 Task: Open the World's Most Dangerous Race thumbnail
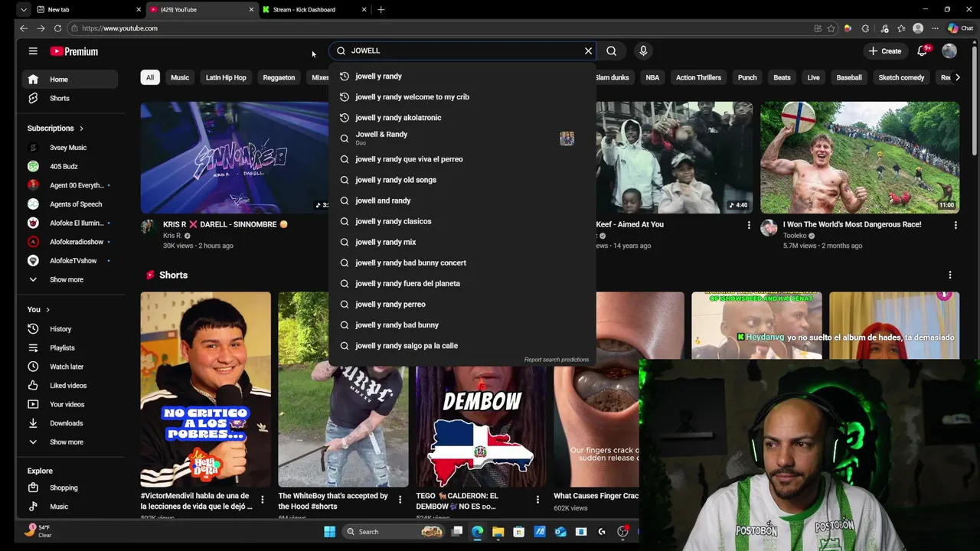tap(860, 158)
